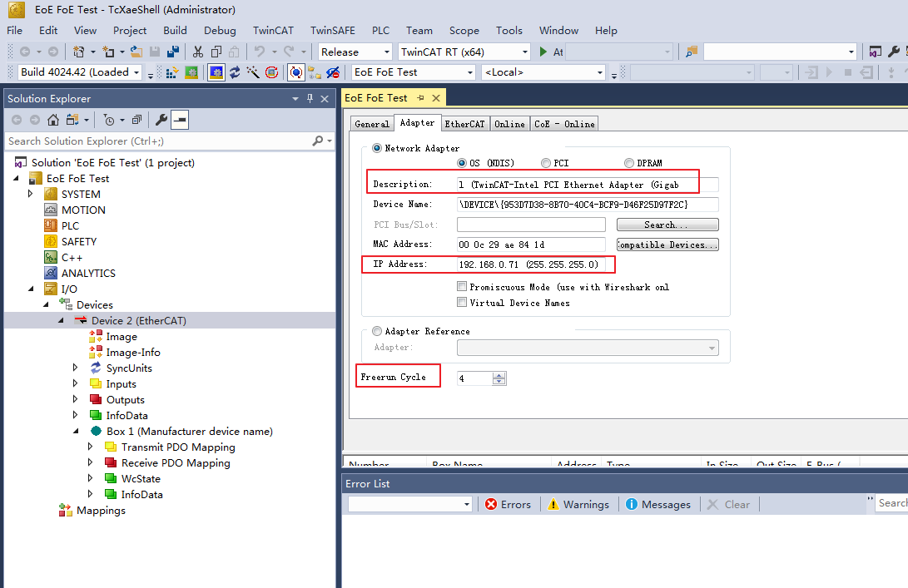This screenshot has height=588, width=908.
Task: Click the Add New Item icon
Action: (x=108, y=52)
